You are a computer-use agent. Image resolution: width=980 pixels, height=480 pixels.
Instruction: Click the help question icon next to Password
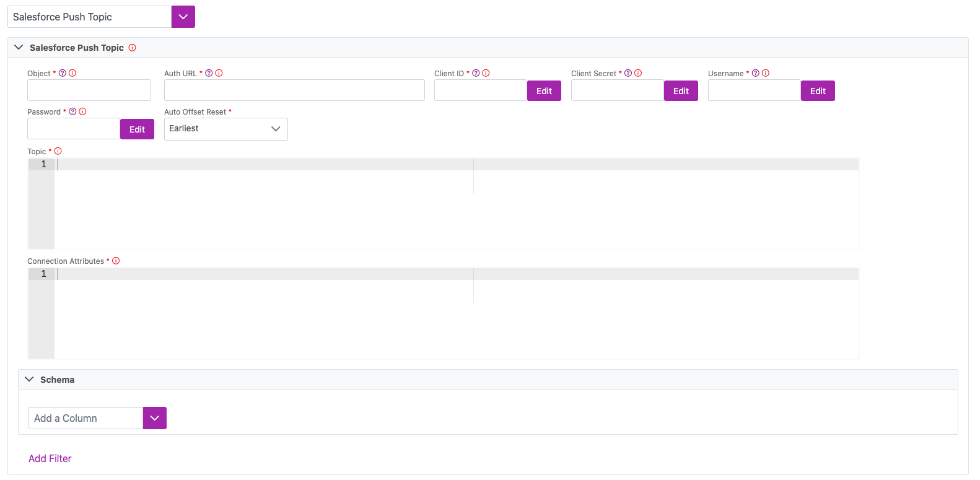(73, 111)
